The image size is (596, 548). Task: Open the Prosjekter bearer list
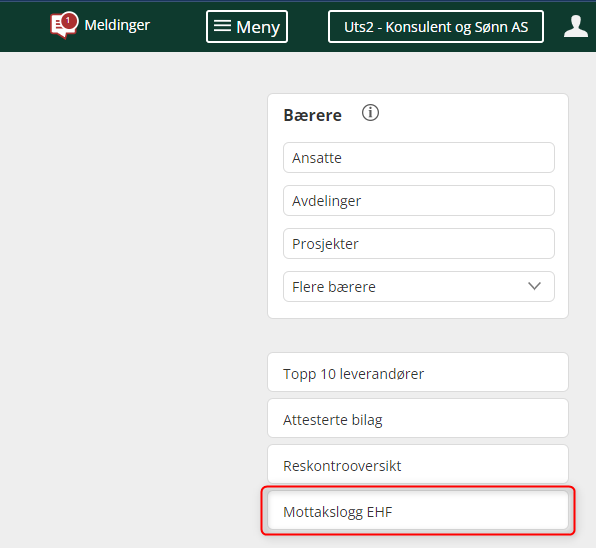(418, 244)
